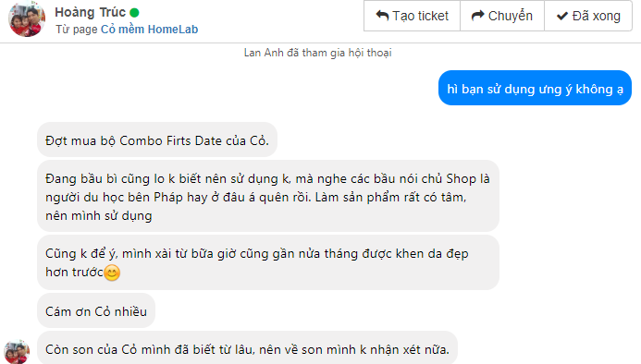Click the Tạo ticket button
This screenshot has height=364, width=641.
413,16
